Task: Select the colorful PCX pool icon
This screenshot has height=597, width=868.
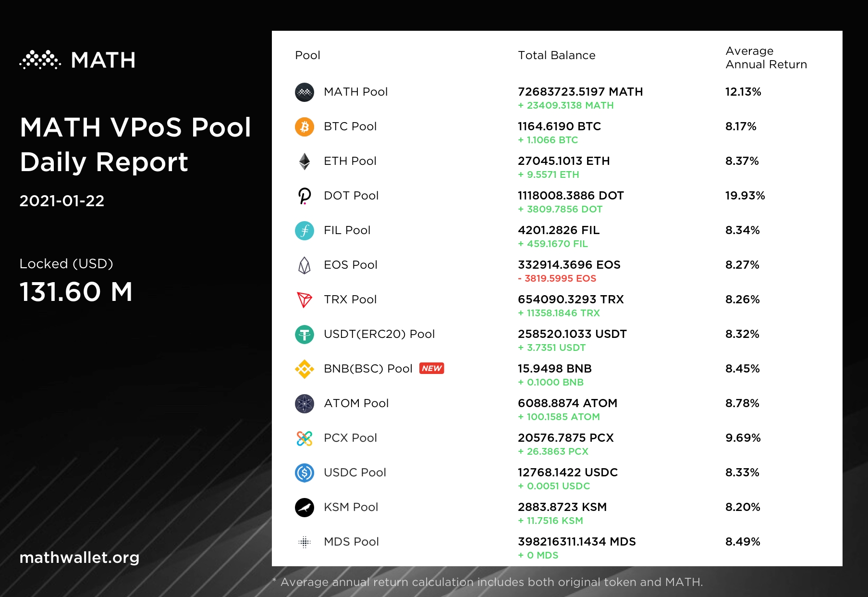Action: (304, 438)
